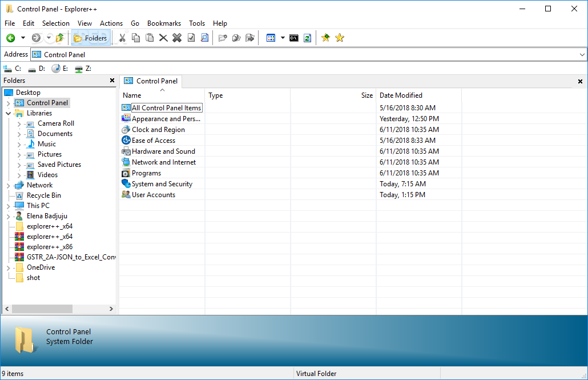The height and width of the screenshot is (380, 588).
Task: Switch to drive C:
Action: coord(13,69)
